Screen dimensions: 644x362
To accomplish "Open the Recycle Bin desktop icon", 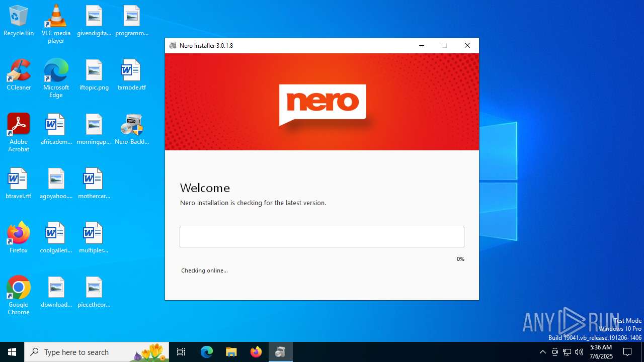I will click(19, 21).
